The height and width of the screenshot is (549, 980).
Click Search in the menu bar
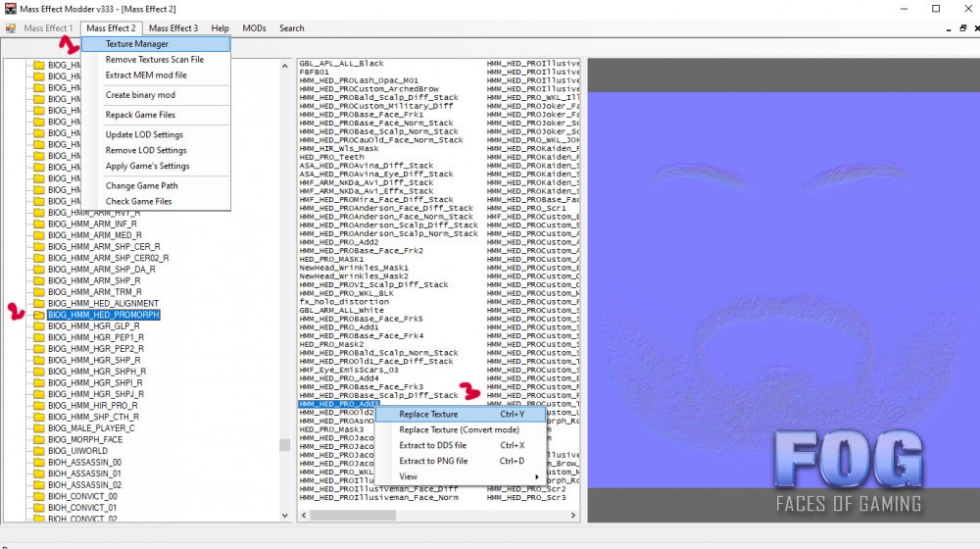point(292,28)
